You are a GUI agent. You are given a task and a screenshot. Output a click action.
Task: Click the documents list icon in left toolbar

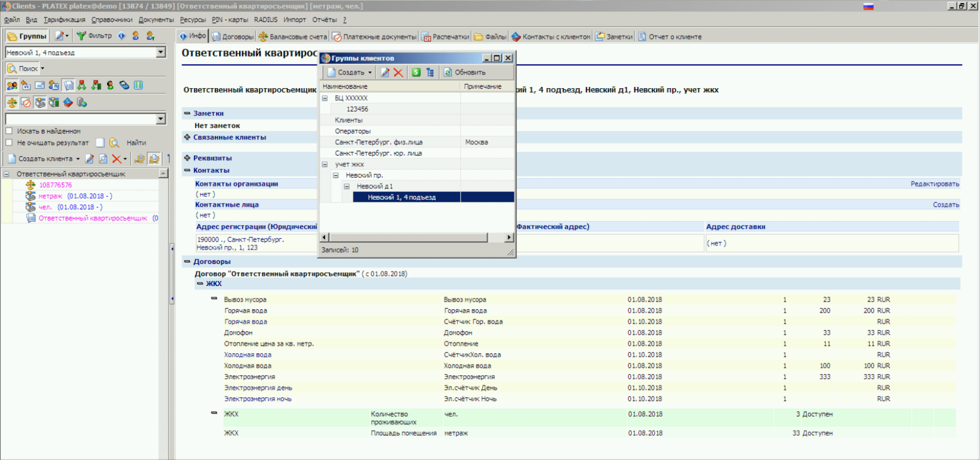69,85
